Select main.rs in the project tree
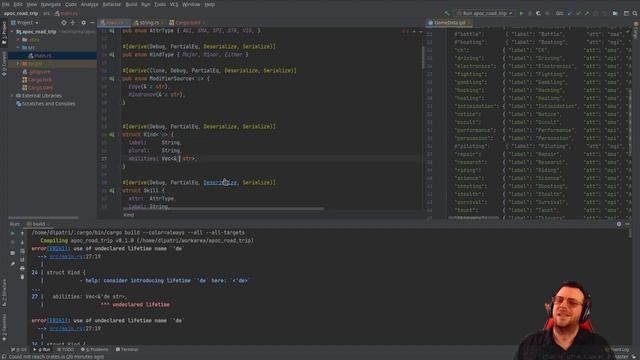 (x=42, y=56)
